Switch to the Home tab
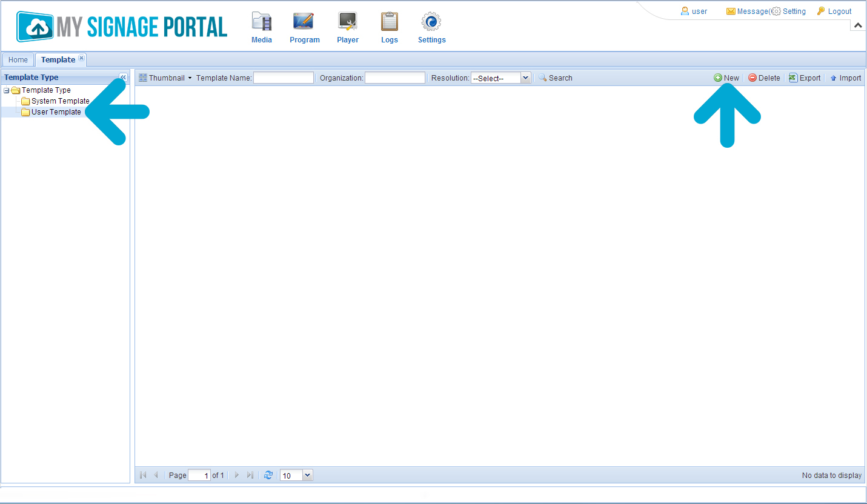867x504 pixels. [x=18, y=60]
